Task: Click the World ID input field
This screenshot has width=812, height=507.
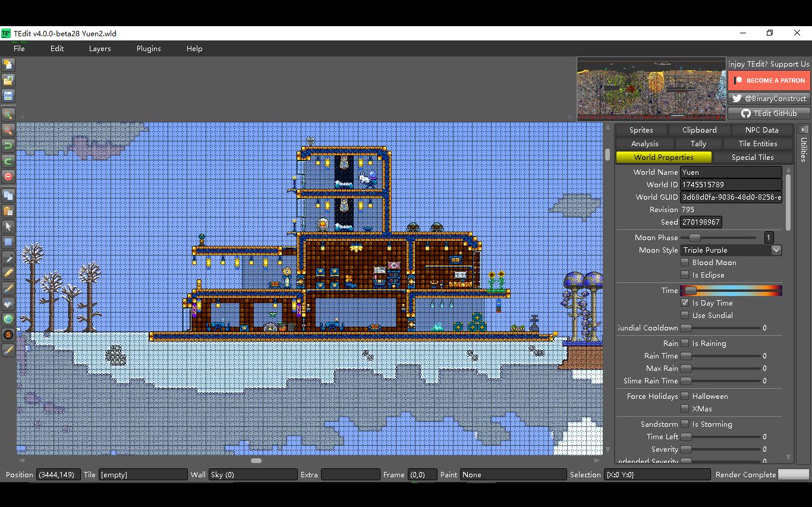Action: click(731, 184)
